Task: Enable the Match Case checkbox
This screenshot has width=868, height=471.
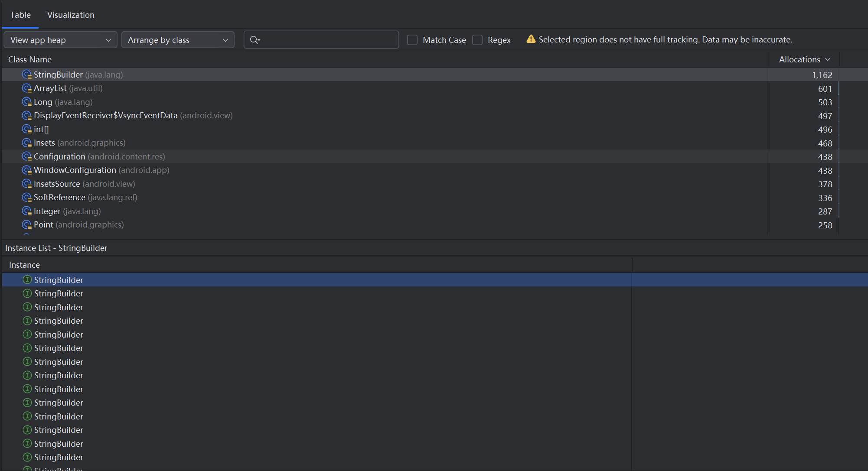Action: [x=412, y=40]
